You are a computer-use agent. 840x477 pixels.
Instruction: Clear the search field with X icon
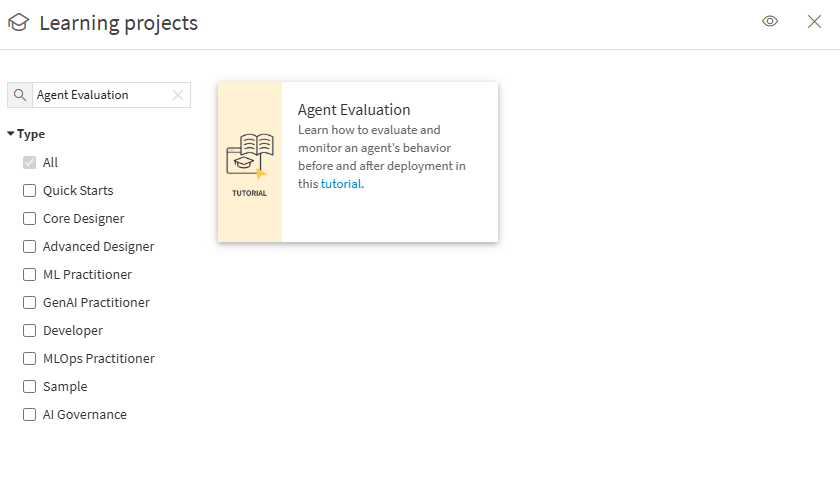pos(178,95)
